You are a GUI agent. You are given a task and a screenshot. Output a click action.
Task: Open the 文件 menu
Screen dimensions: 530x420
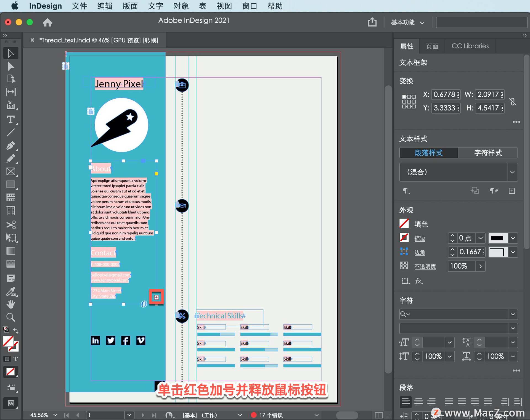click(79, 6)
